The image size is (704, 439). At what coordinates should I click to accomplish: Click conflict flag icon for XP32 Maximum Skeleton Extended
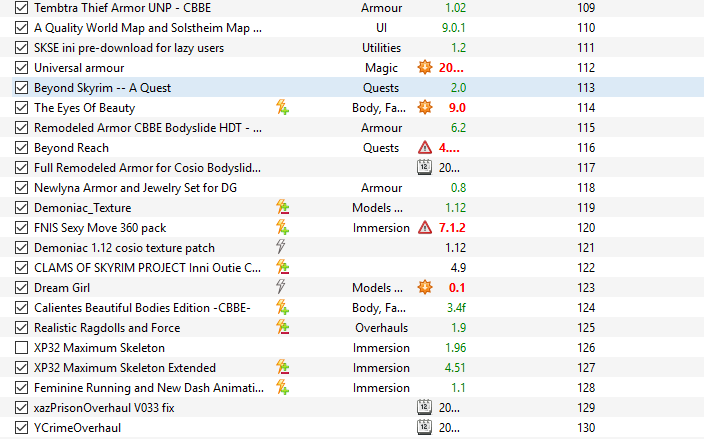point(282,368)
